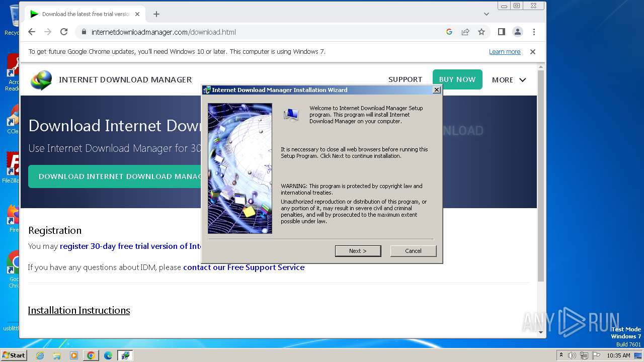Image resolution: width=644 pixels, height=362 pixels.
Task: Close the Download IDM tab
Action: point(137,14)
